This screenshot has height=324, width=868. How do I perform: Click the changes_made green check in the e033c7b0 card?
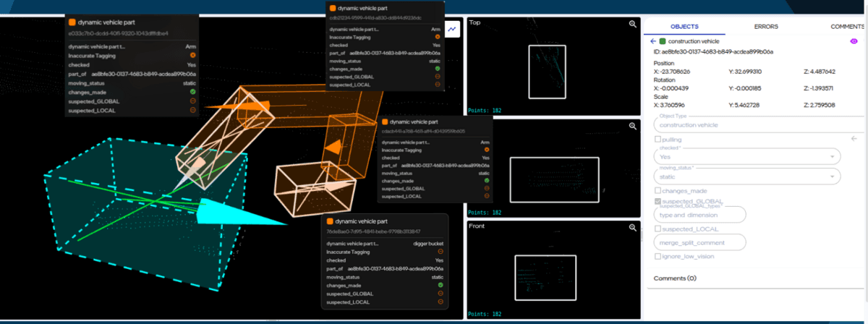click(193, 92)
